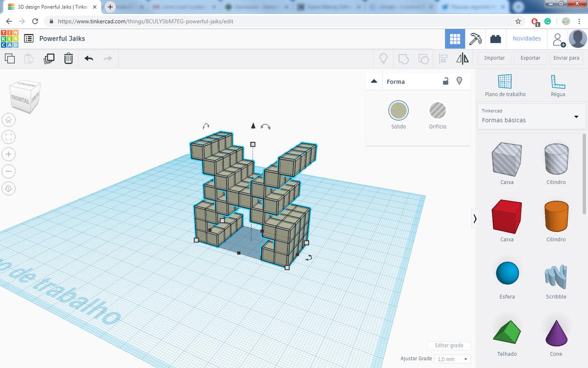The image size is (588, 368).
Task: Toggle hide shape lightbulb in Forma panel
Action: 459,81
